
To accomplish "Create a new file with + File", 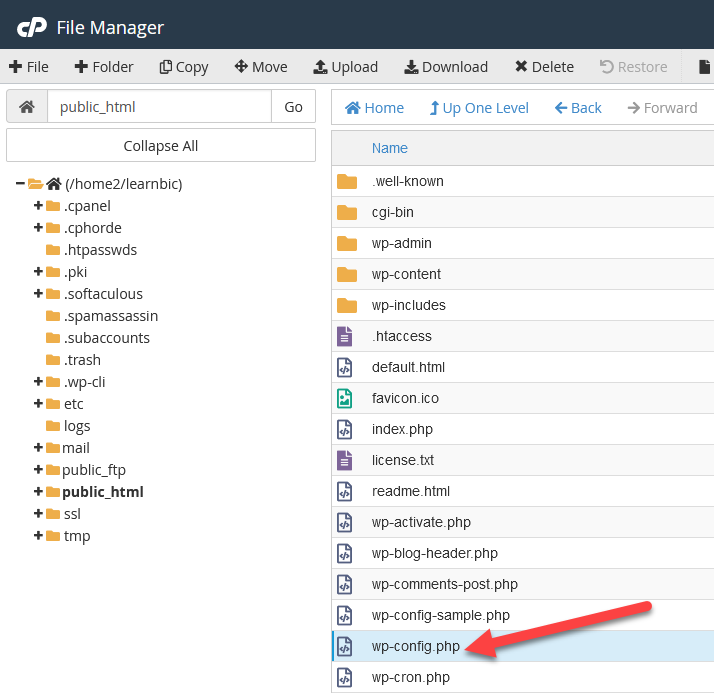I will tap(29, 67).
